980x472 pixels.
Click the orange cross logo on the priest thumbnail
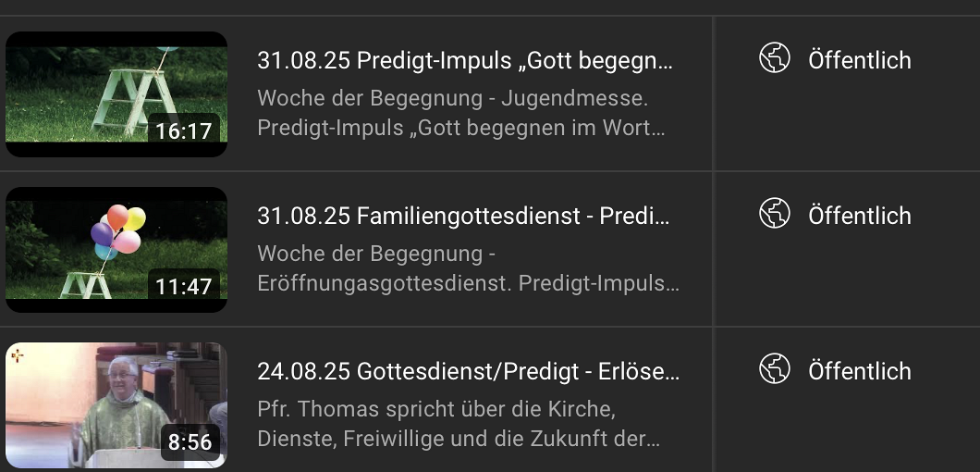pyautogui.click(x=18, y=355)
